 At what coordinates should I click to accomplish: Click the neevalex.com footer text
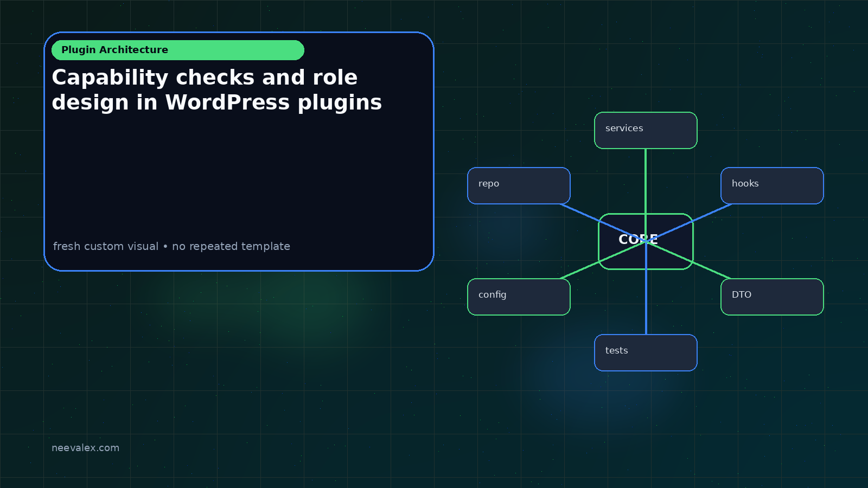pos(85,448)
